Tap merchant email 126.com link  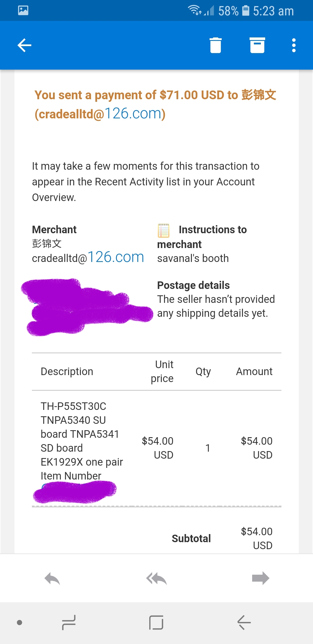[116, 257]
